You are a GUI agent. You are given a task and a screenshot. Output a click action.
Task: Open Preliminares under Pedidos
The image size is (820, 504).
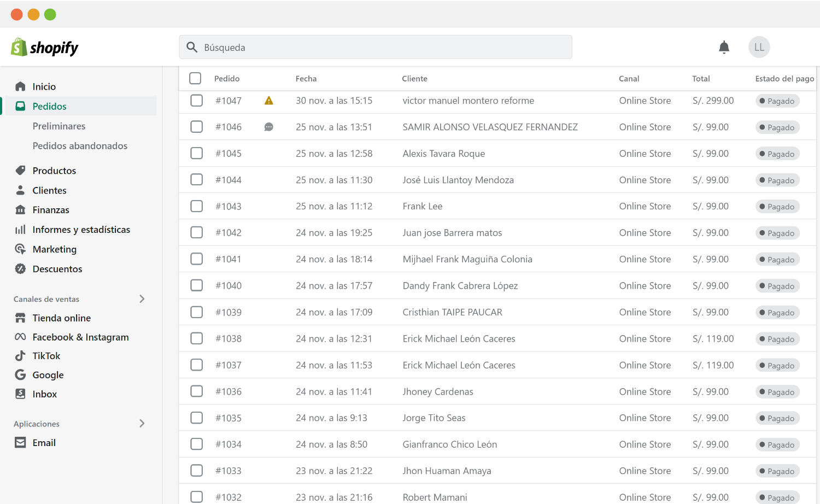[58, 126]
